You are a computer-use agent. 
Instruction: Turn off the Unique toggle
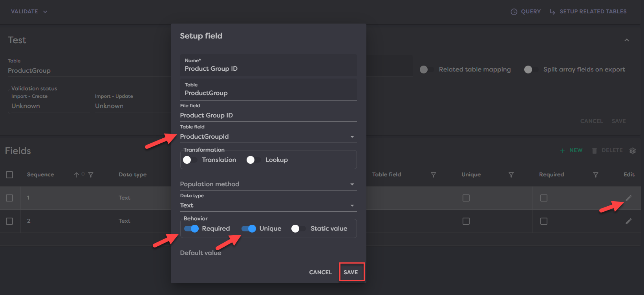coord(249,229)
